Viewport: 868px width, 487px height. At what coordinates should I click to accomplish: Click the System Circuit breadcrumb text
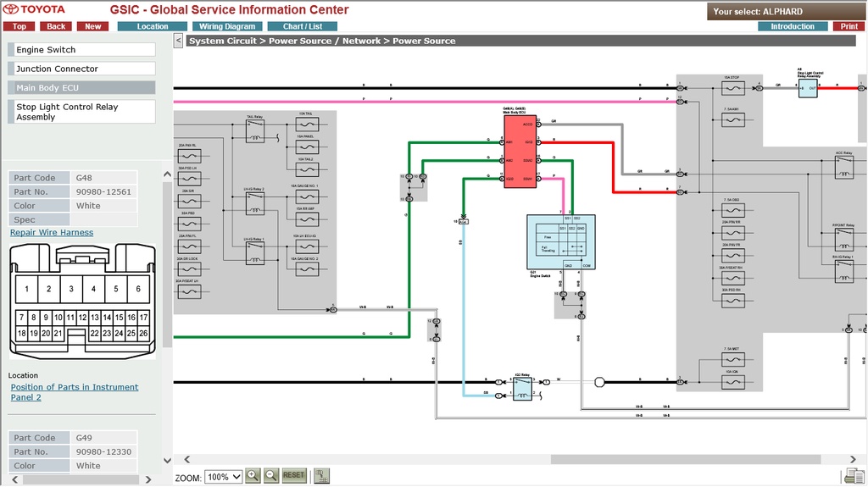coord(223,41)
